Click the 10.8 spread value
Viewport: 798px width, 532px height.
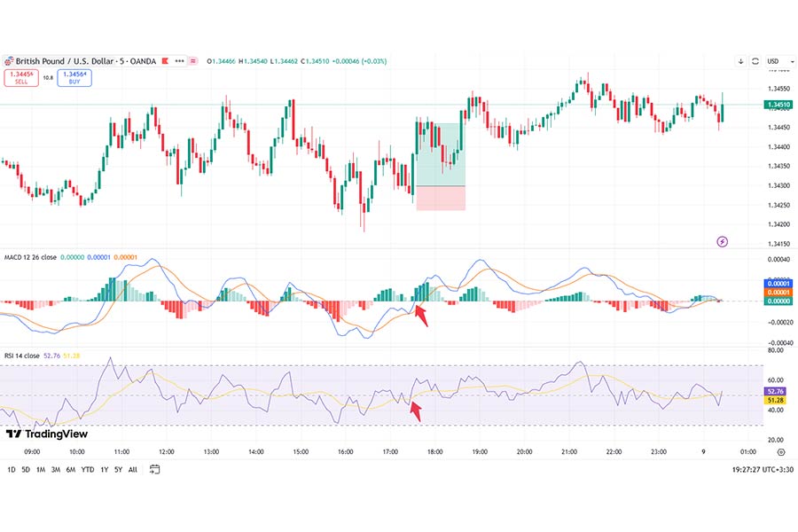pos(48,78)
